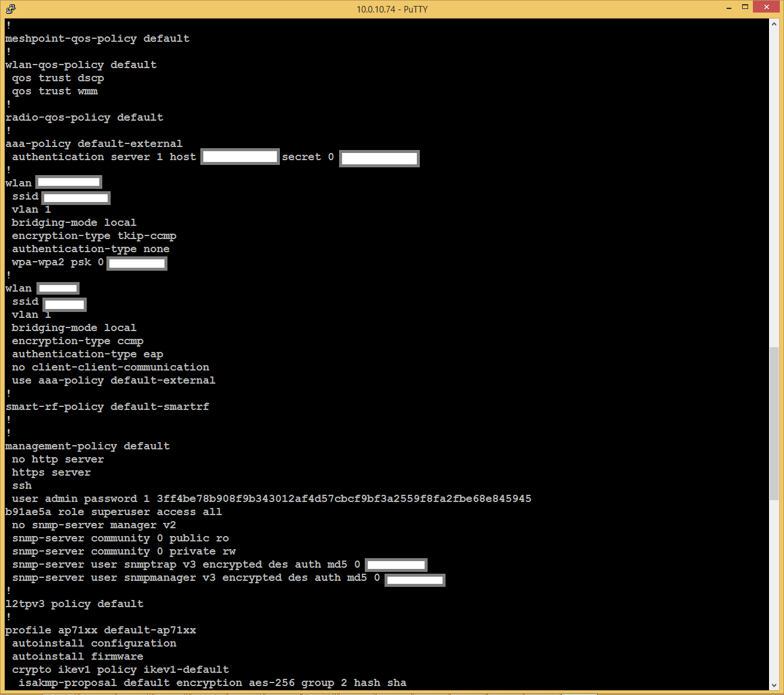Viewport: 784px width, 695px height.
Task: Click the line 'smart-rf-policy default-smartrf'
Action: pos(108,406)
